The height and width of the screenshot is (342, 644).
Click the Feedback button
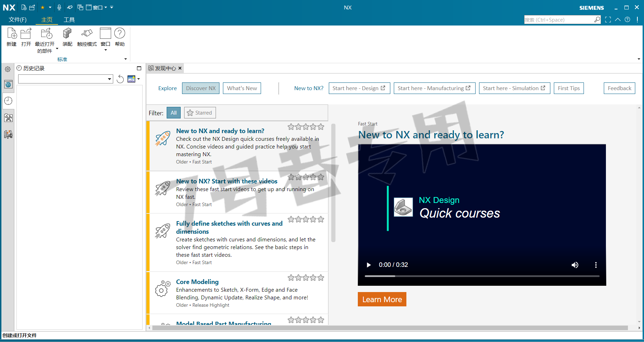coord(620,88)
